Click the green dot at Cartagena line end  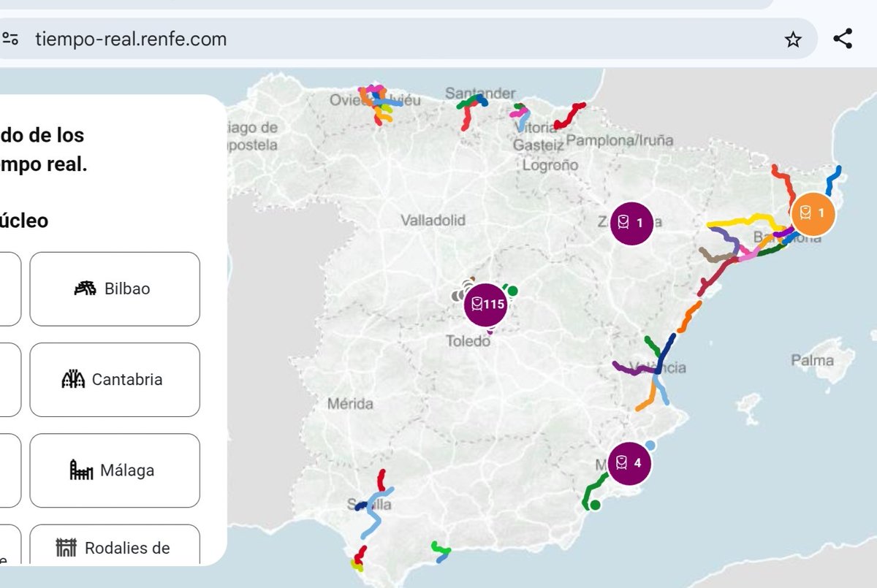pos(595,505)
